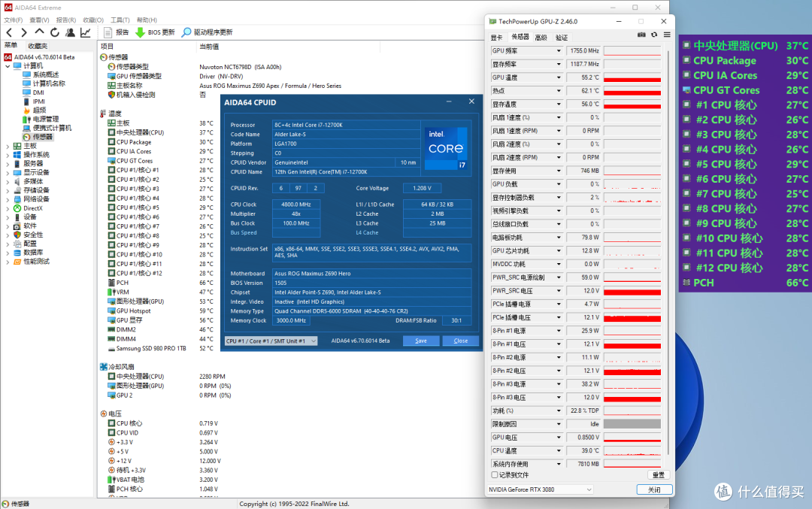Refresh AIDA64 with the circular arrow icon
The width and height of the screenshot is (812, 509).
55,32
